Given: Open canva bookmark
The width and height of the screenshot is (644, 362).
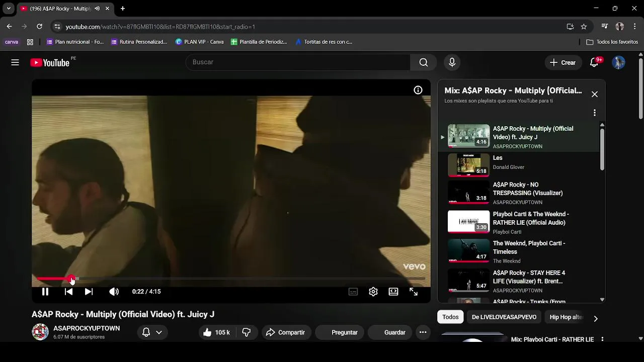Looking at the screenshot, I should [12, 42].
